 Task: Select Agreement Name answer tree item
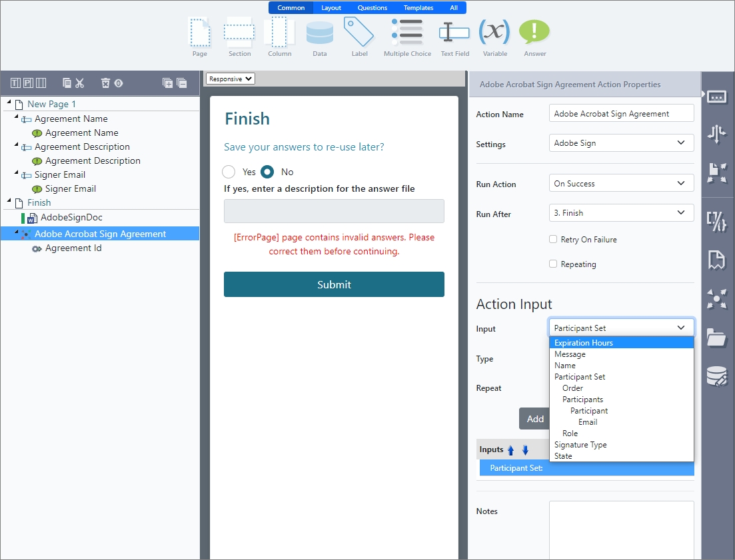tap(81, 133)
